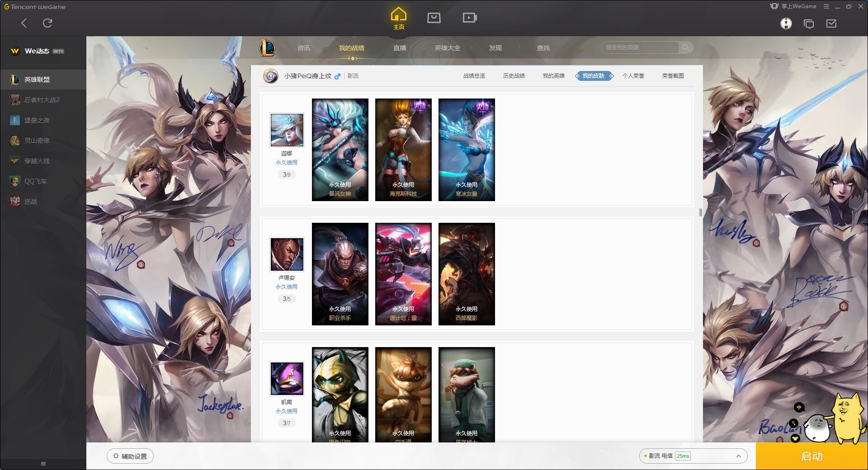Open the 西部魔影 skin card
The width and height of the screenshot is (868, 470).
(x=467, y=274)
